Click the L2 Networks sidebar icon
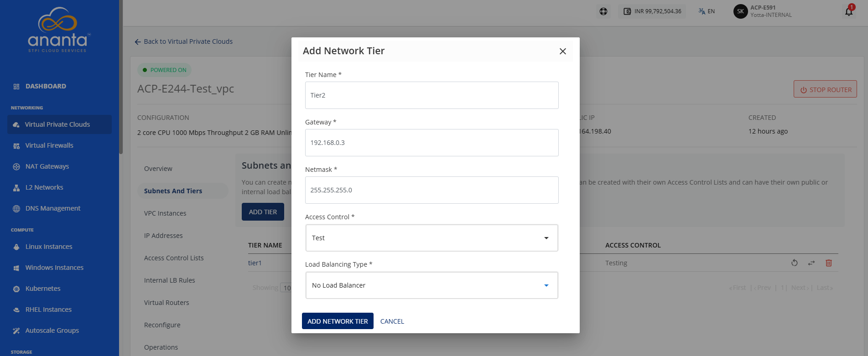868x356 pixels. [16, 188]
